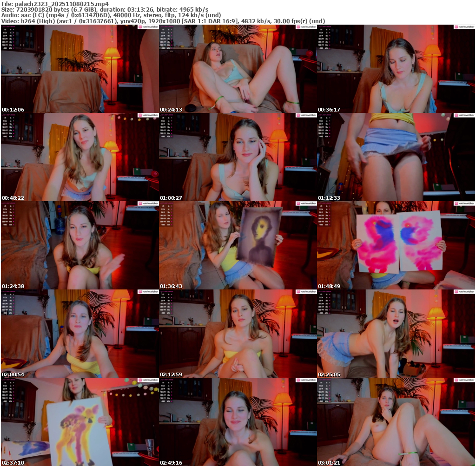Screen dimensions: 476x466
Task: Click the File name line in the header
Action: [55, 3]
